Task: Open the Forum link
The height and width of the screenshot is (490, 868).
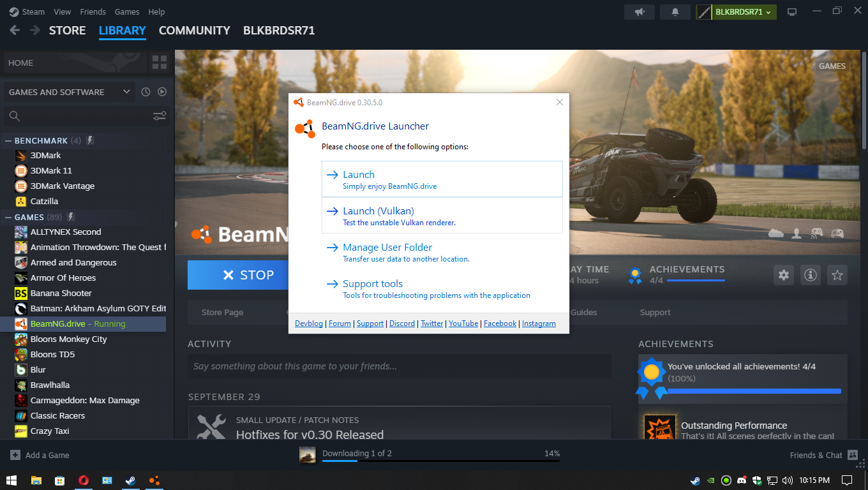Action: 340,323
